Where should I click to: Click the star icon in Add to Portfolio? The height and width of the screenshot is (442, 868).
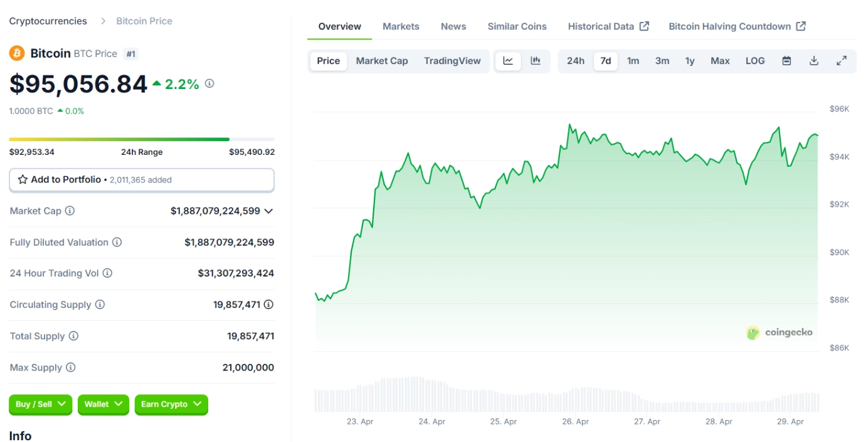tap(23, 179)
